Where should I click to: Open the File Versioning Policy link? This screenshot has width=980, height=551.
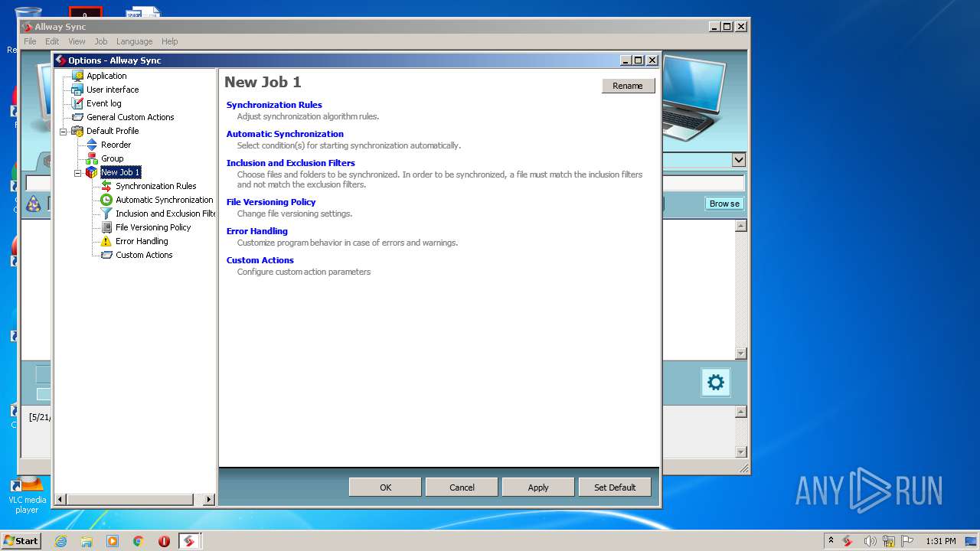click(271, 202)
